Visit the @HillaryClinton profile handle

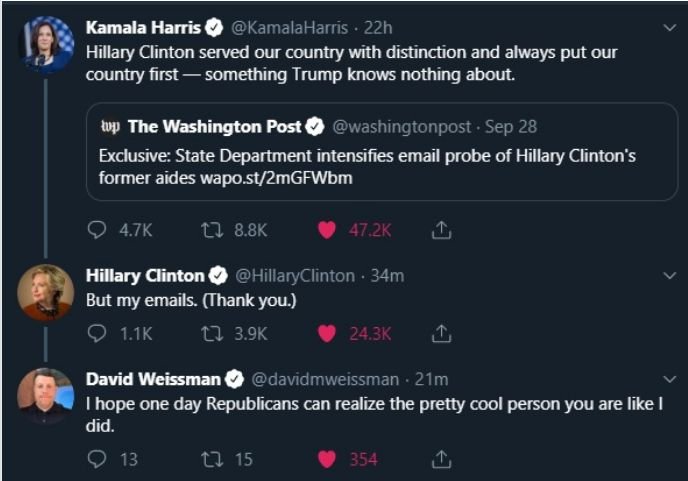point(294,276)
